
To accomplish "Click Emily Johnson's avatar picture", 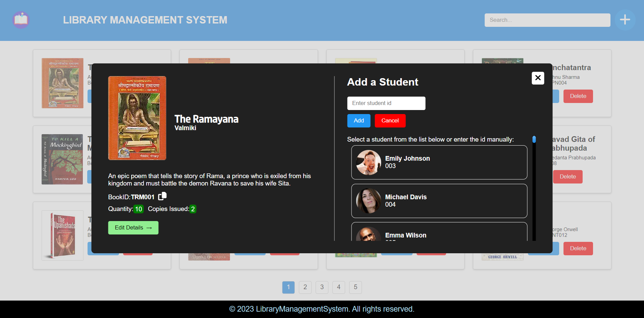I will [x=368, y=162].
